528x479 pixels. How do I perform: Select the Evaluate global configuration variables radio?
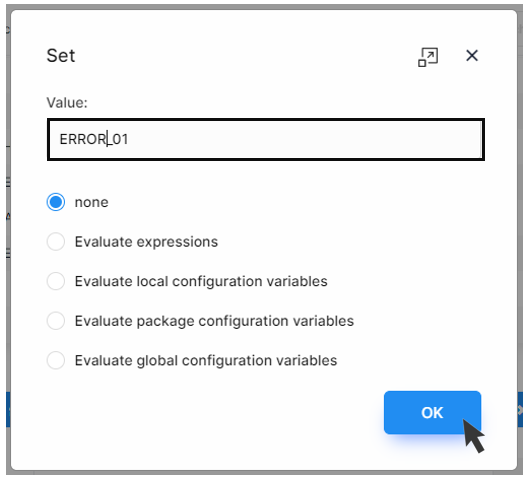(x=56, y=360)
